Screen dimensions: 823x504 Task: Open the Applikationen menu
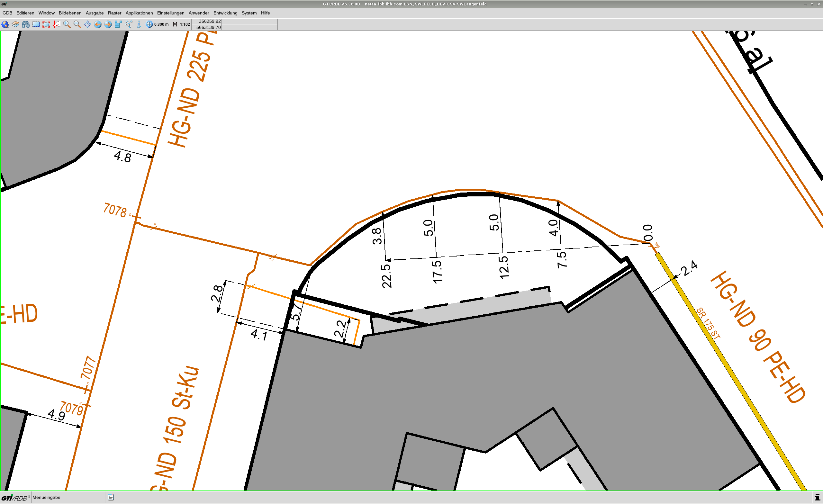[139, 13]
